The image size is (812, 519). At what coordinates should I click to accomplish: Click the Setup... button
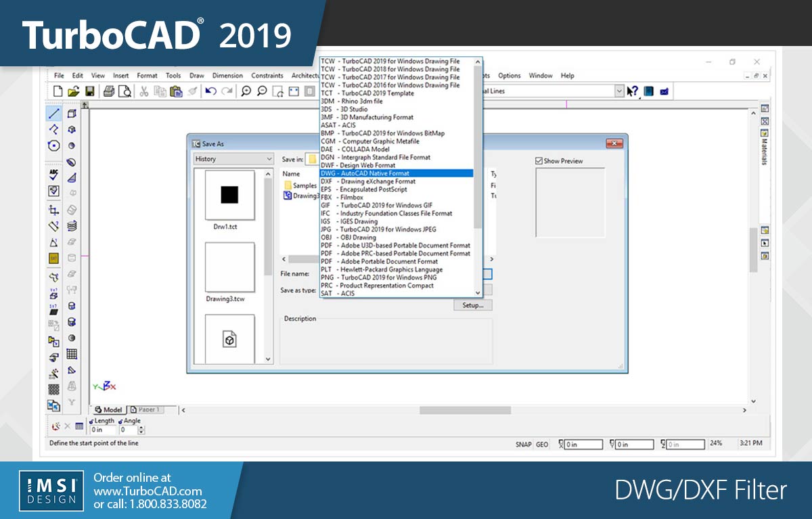pos(473,305)
